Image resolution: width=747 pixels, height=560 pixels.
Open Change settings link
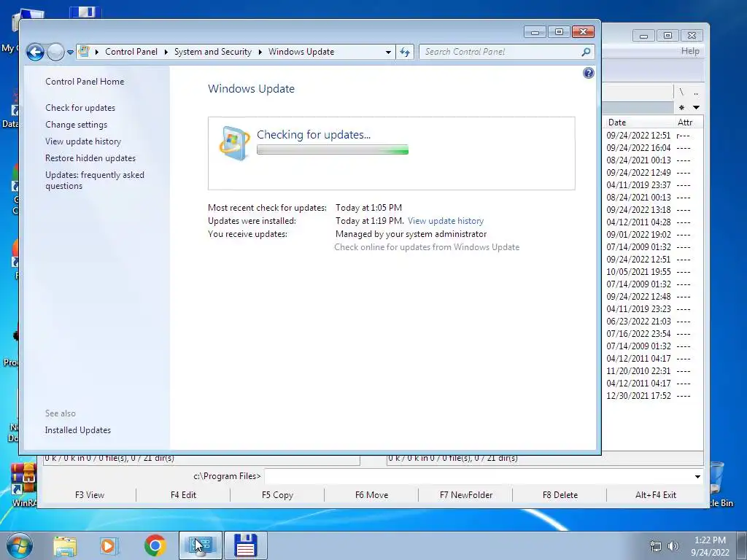pyautogui.click(x=76, y=124)
